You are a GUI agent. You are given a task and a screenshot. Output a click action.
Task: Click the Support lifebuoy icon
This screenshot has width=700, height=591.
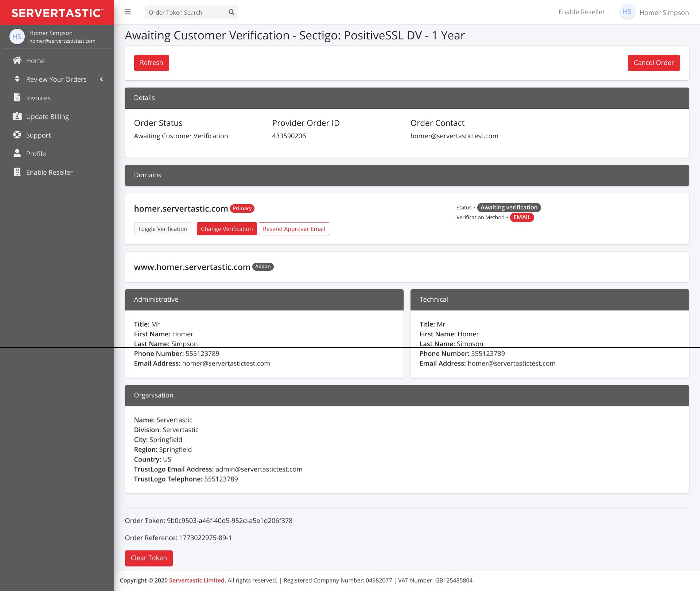pyautogui.click(x=17, y=135)
